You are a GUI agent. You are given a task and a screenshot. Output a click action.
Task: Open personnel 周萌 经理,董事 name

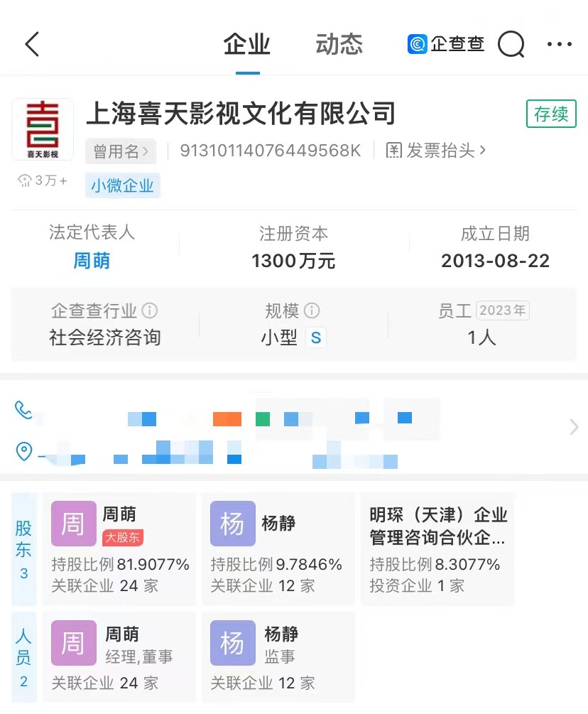click(122, 634)
